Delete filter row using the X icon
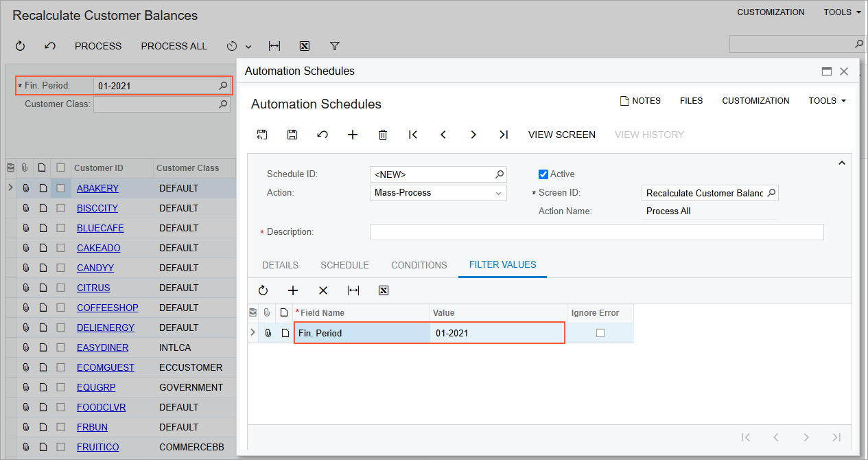The image size is (868, 460). (323, 290)
